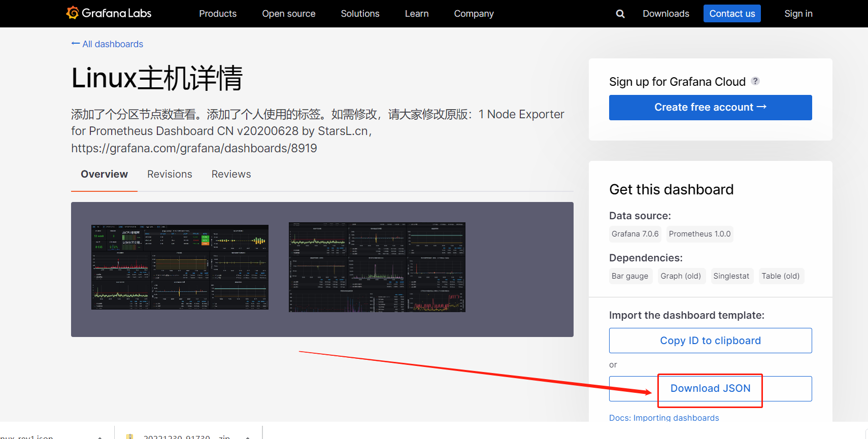The height and width of the screenshot is (439, 868).
Task: Click the Bar gauge dependency tag
Action: coord(630,276)
